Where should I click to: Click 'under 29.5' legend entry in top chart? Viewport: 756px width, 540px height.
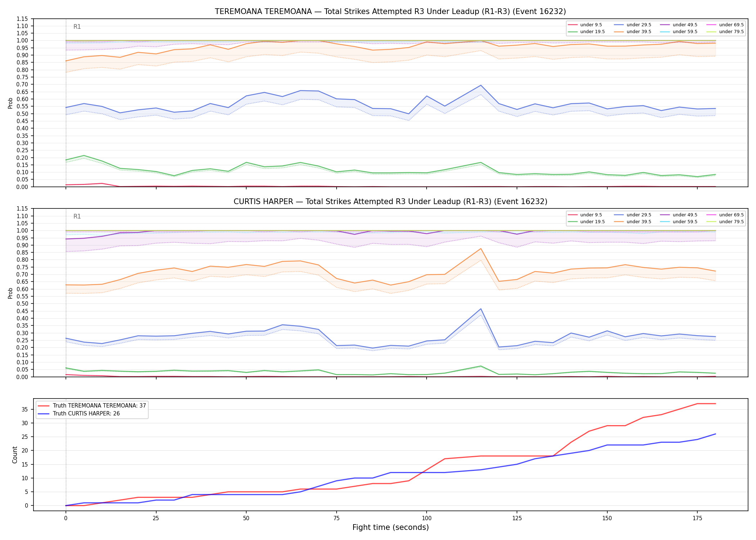click(x=633, y=25)
